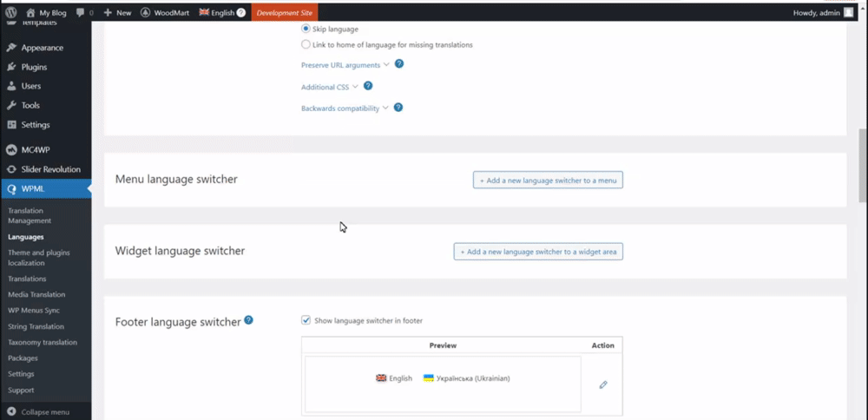Open Slider Revolution in sidebar

point(51,169)
